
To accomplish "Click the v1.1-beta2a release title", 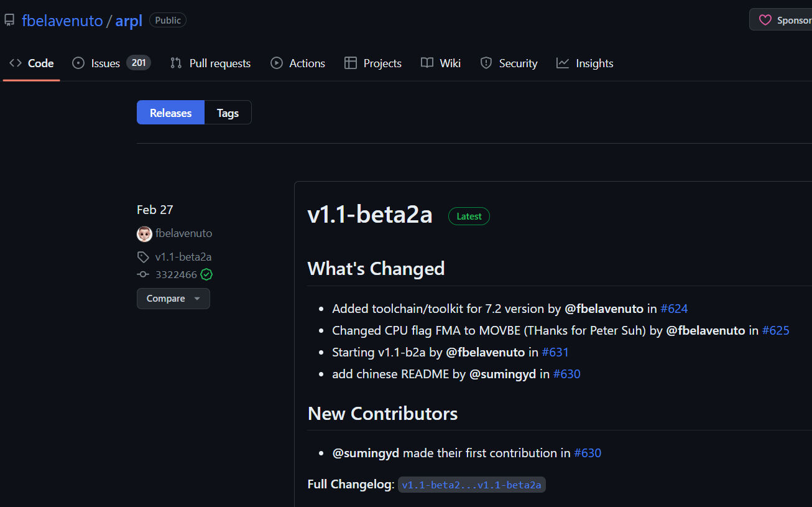I will (370, 215).
